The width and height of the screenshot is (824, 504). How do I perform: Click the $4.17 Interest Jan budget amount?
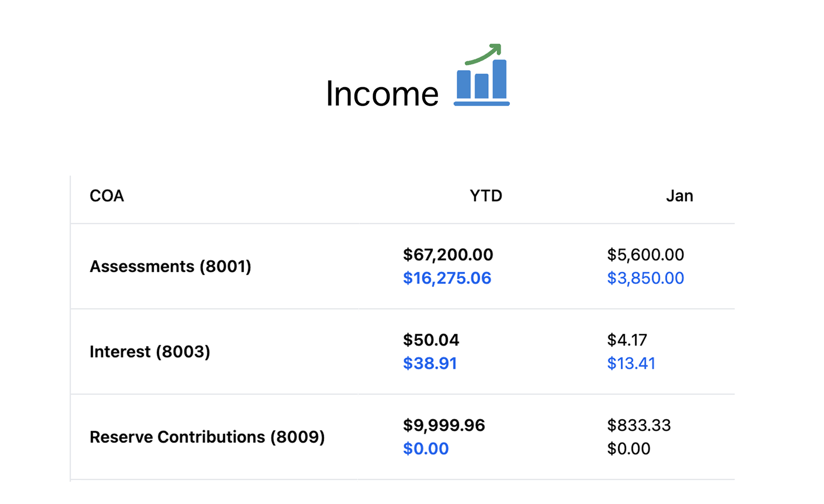pos(627,340)
